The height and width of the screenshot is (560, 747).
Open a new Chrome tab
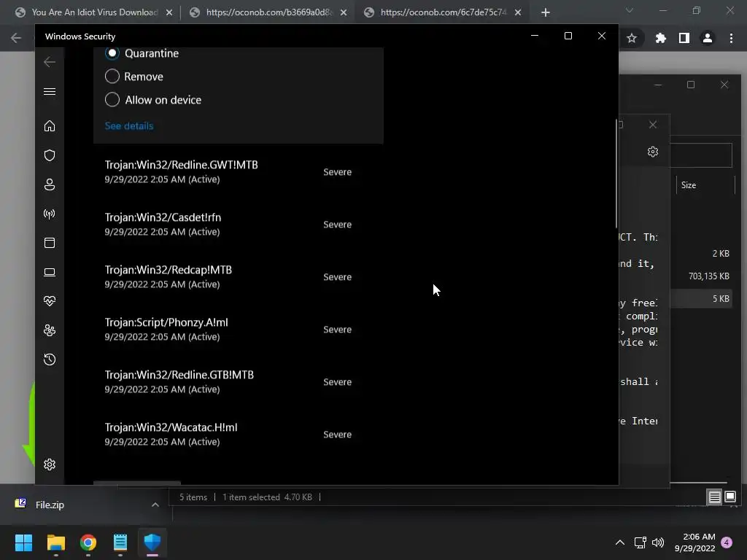(x=546, y=13)
